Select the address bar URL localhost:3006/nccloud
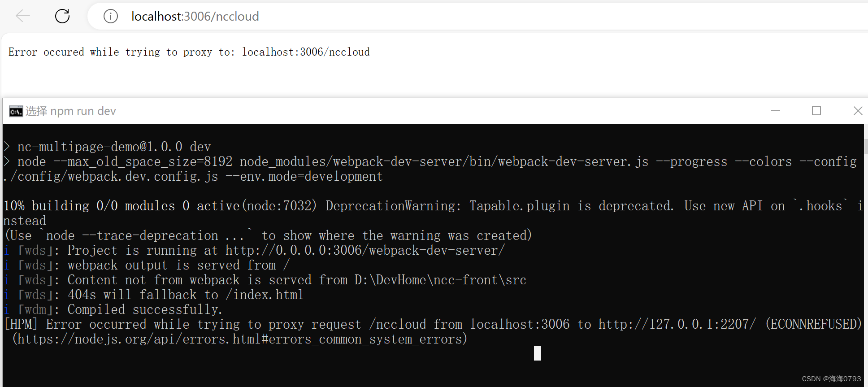The height and width of the screenshot is (387, 868). point(195,16)
